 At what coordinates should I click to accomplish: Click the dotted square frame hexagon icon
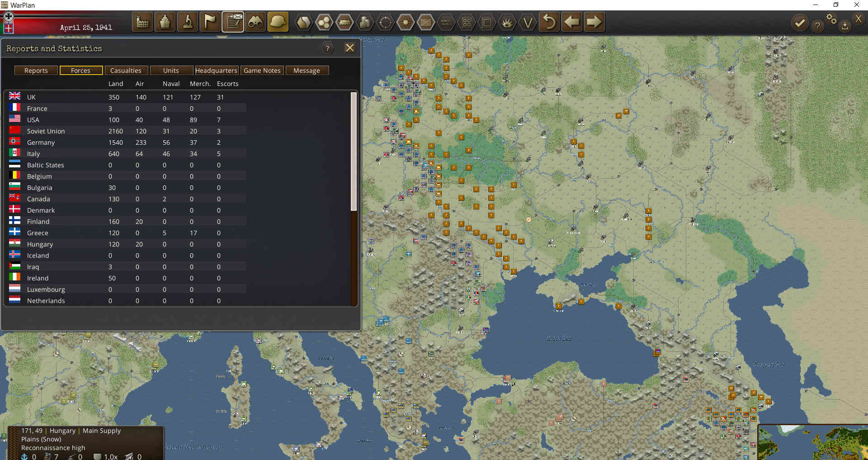coord(487,22)
